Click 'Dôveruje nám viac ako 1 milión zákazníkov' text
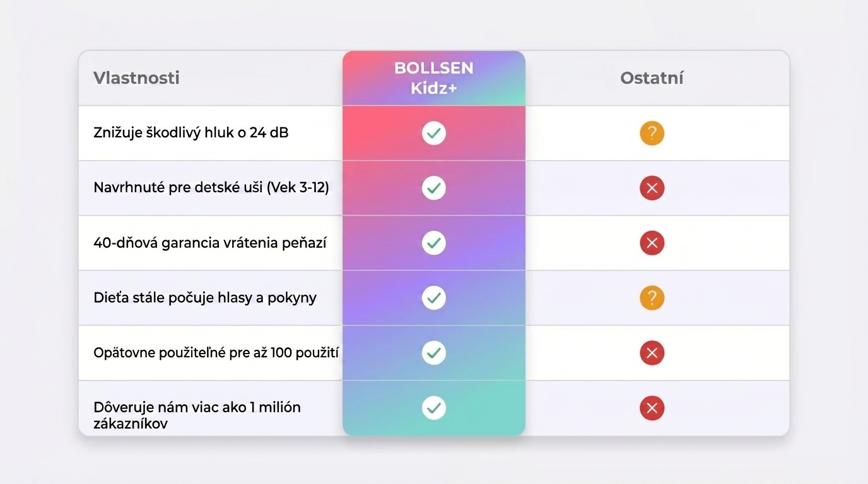868x484 pixels. [x=197, y=415]
